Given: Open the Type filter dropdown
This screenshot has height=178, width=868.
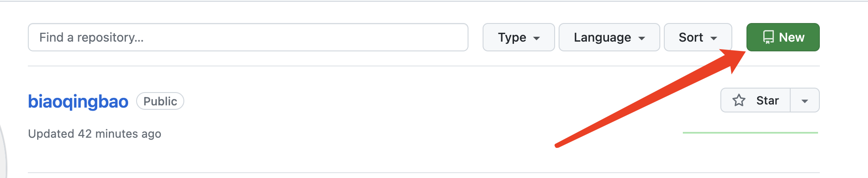Looking at the screenshot, I should [518, 38].
